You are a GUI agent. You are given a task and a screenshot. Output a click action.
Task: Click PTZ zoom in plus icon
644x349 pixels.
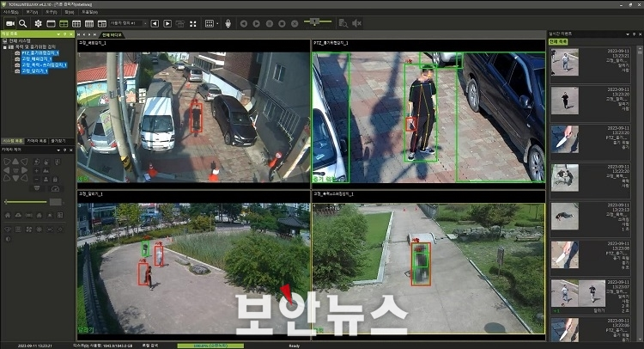[x=37, y=170]
